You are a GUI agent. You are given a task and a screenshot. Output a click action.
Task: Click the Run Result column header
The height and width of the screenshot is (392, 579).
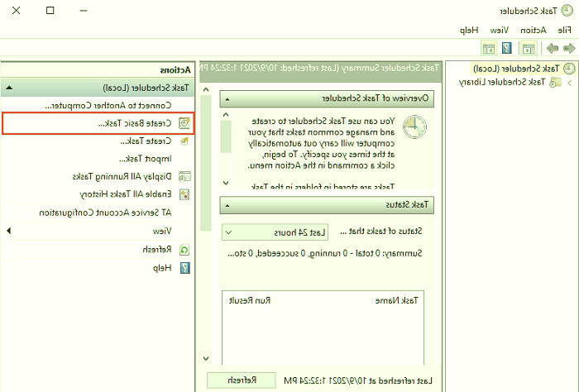[250, 300]
